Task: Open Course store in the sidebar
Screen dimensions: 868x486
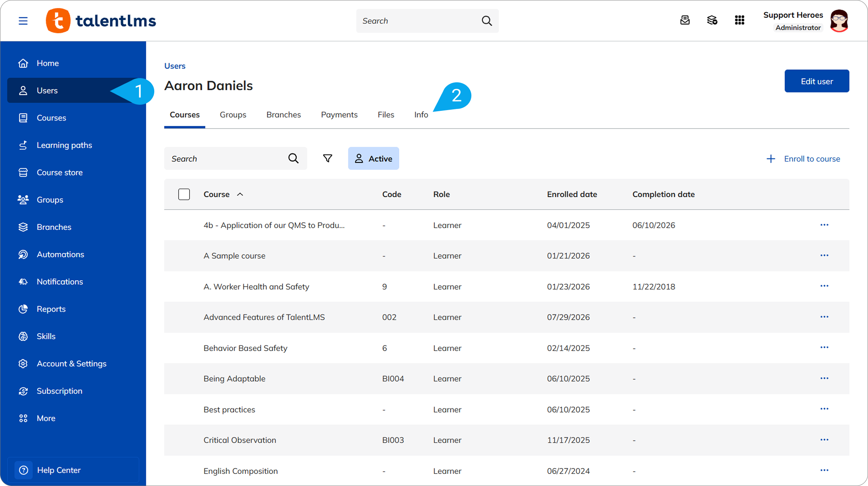Action: click(73, 172)
